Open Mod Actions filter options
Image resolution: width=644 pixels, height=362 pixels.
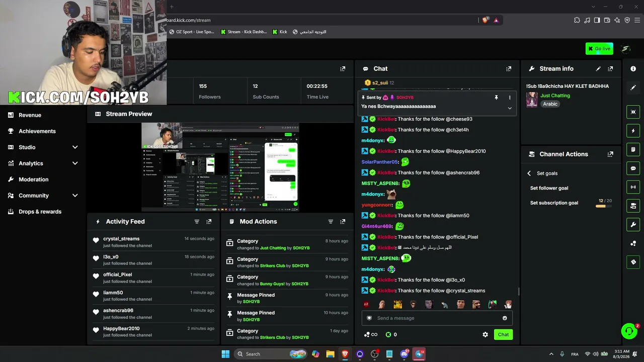click(331, 222)
